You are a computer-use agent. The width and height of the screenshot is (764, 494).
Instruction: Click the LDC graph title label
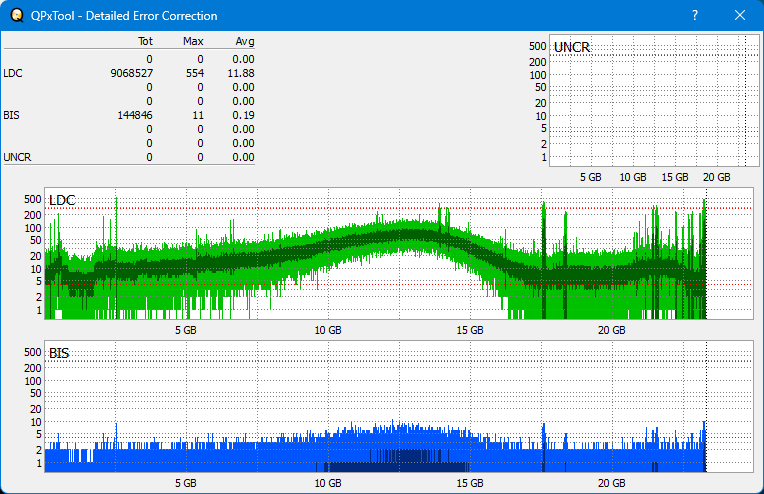click(62, 200)
